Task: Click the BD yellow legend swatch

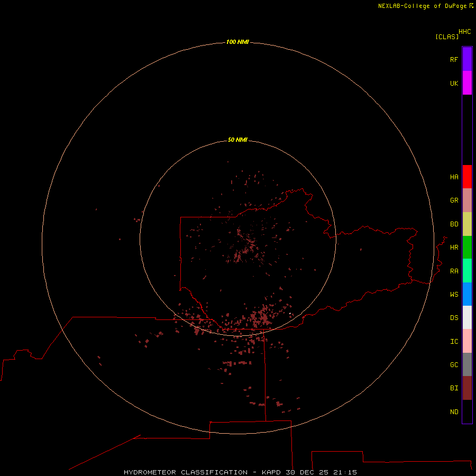Action: coord(467,224)
